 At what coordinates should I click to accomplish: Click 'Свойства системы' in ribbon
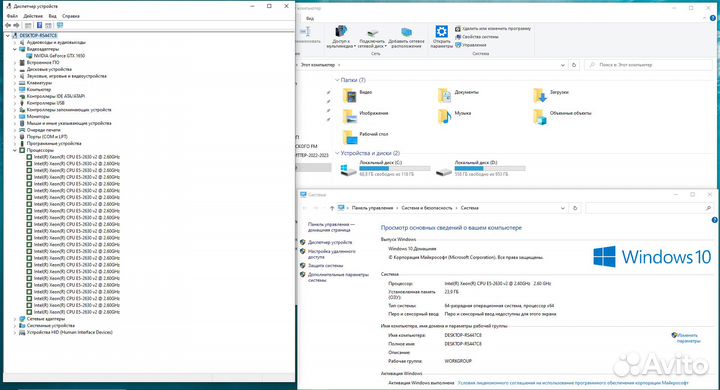477,37
